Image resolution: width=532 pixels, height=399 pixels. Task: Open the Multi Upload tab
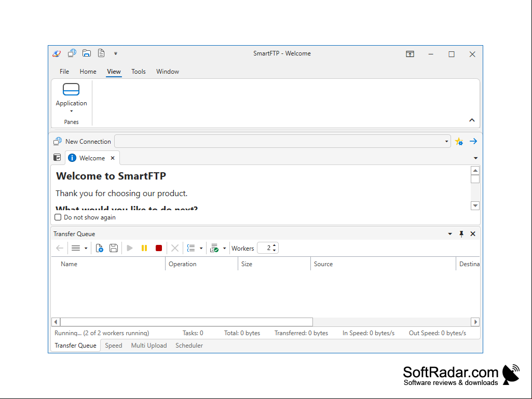(x=149, y=346)
